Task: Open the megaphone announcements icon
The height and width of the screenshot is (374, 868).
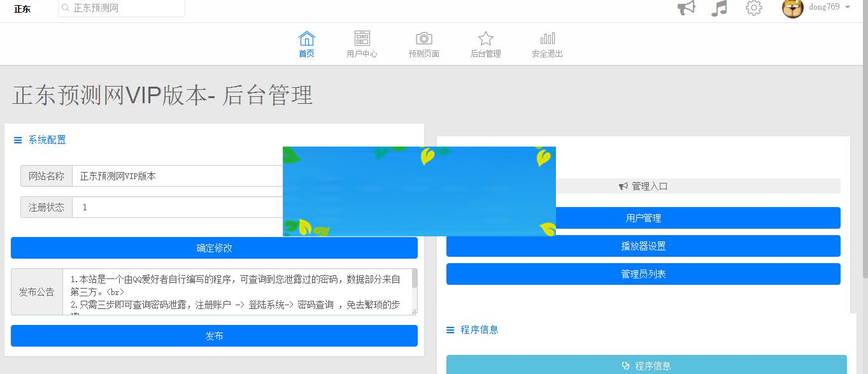Action: [686, 8]
